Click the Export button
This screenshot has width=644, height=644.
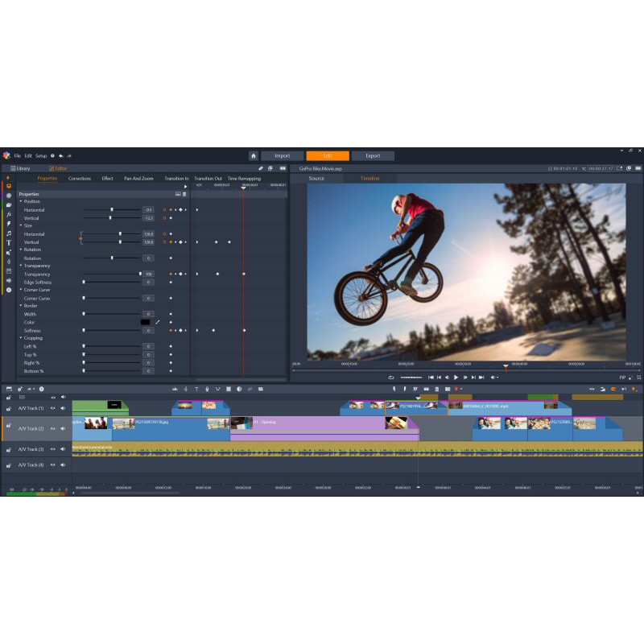tap(373, 155)
